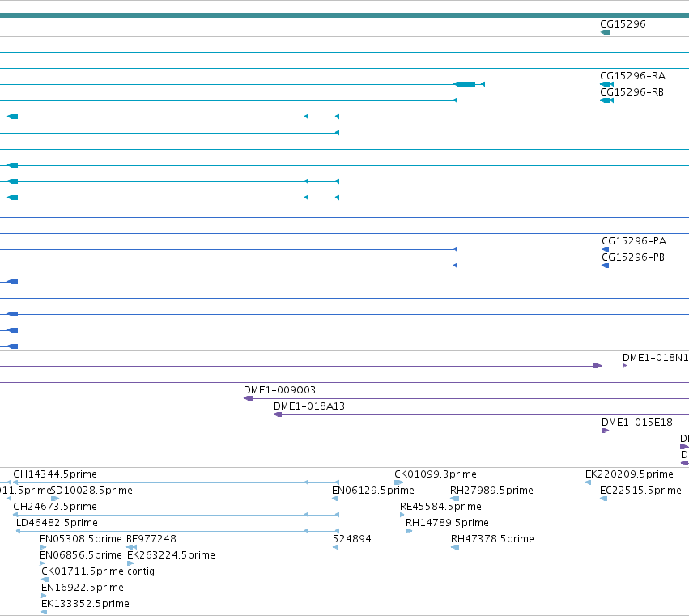Select the 524894 feature label
The image size is (689, 616).
click(x=352, y=539)
